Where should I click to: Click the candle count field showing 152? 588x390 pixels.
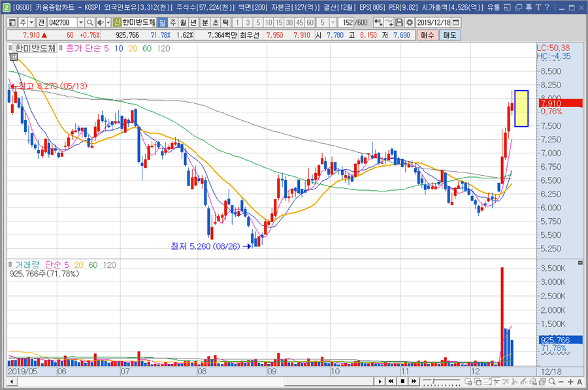pyautogui.click(x=346, y=22)
